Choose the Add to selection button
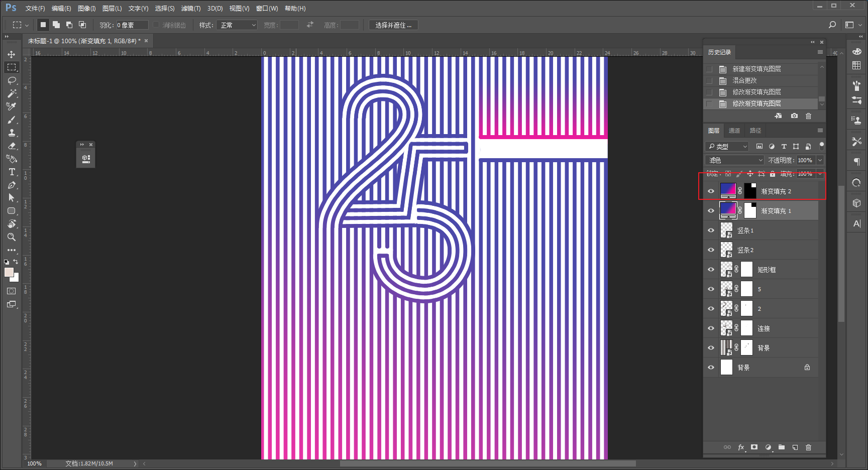 click(x=56, y=25)
